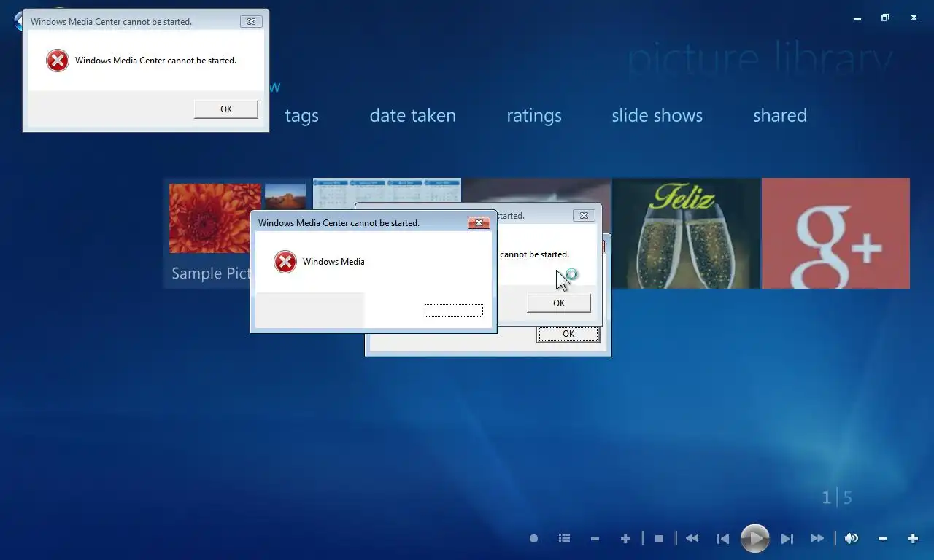Viewport: 934px width, 560px height.
Task: Switch to the shared view
Action: click(780, 116)
